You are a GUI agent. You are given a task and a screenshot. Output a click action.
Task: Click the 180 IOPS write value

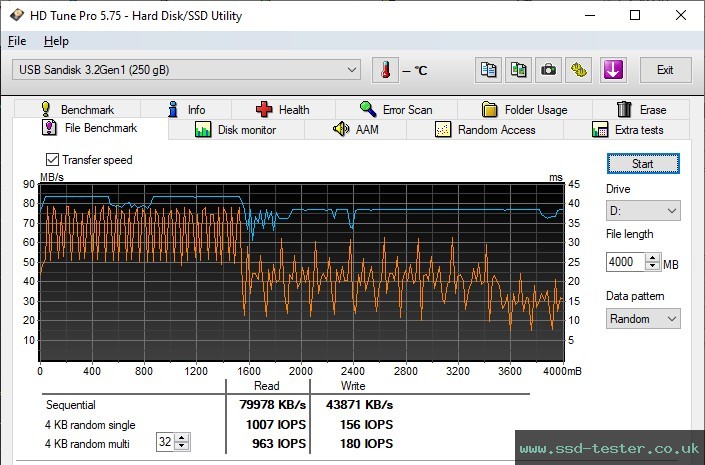366,443
